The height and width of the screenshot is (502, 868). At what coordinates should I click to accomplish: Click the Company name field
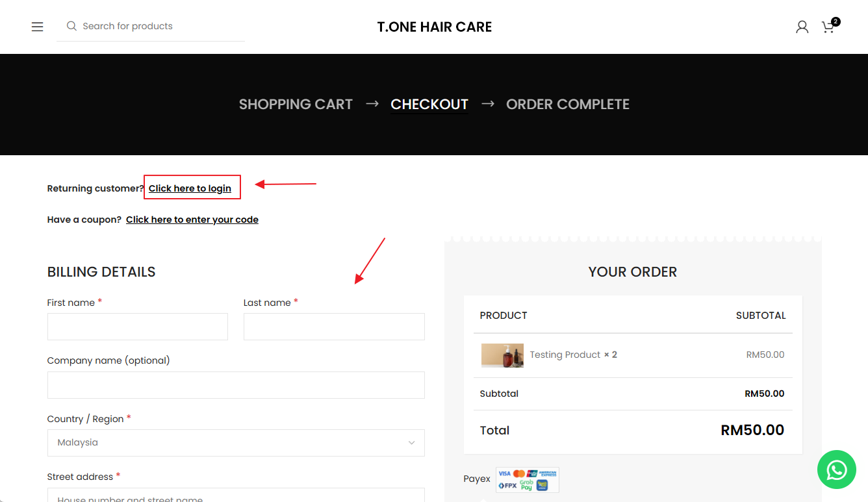pos(236,385)
